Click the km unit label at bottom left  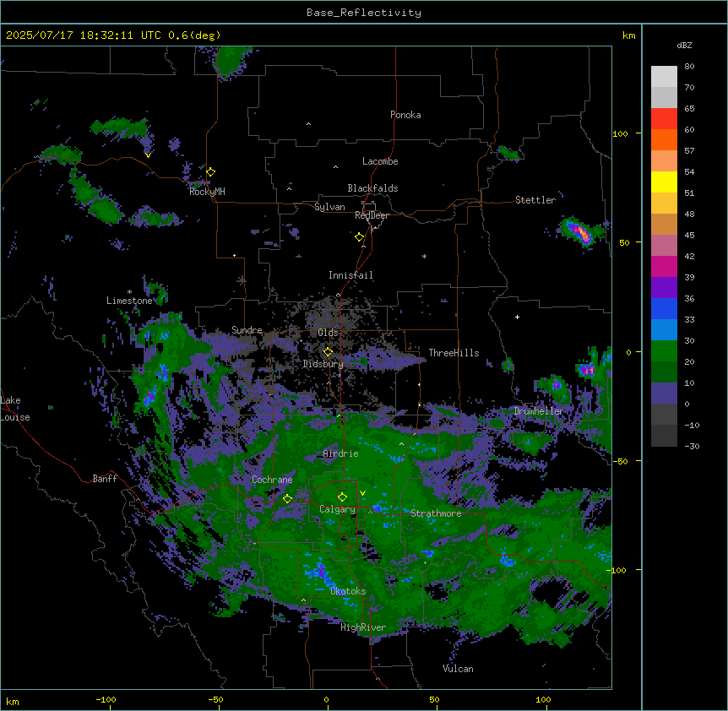tap(13, 701)
